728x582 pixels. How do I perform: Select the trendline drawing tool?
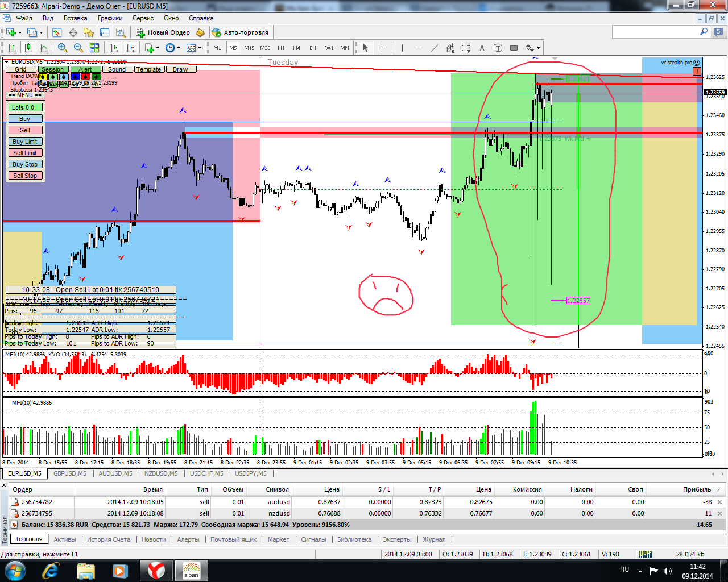click(x=434, y=48)
